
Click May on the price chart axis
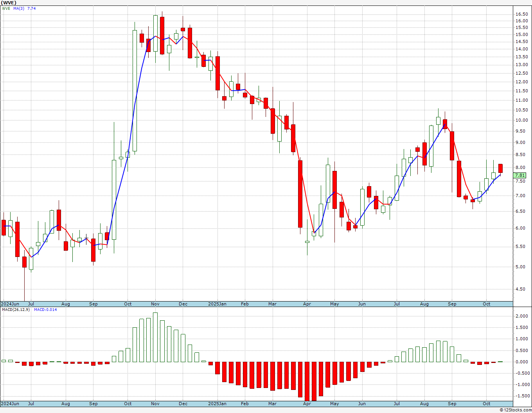click(x=334, y=304)
